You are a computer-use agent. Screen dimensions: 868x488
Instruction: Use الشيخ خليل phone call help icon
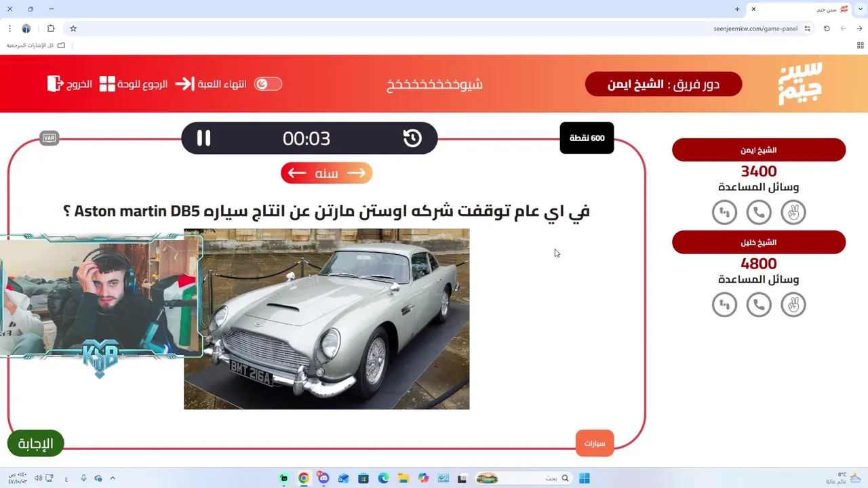click(x=759, y=305)
